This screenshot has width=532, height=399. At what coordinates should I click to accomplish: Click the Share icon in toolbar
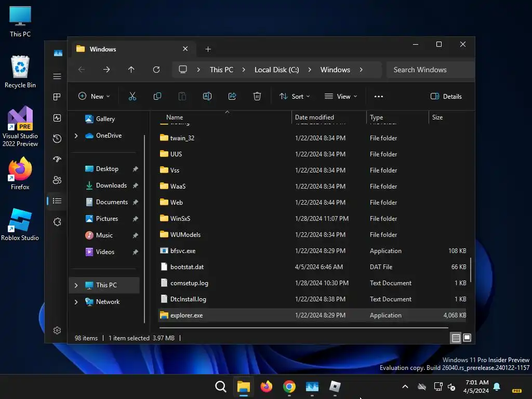point(232,96)
